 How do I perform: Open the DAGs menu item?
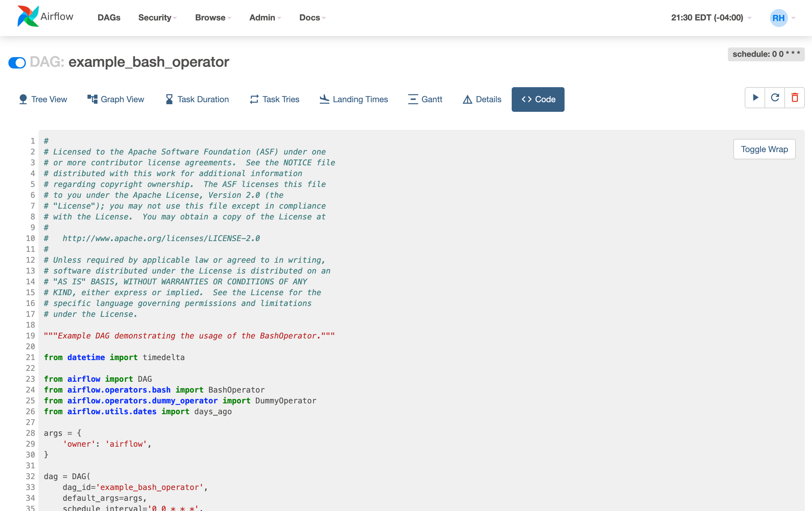click(109, 18)
